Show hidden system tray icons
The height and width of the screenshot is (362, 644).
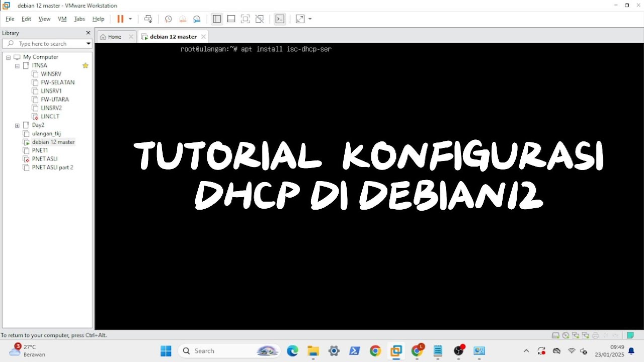pyautogui.click(x=526, y=351)
